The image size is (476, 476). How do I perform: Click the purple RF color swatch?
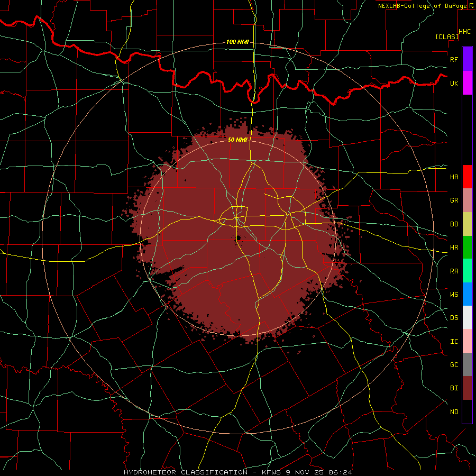[467, 59]
